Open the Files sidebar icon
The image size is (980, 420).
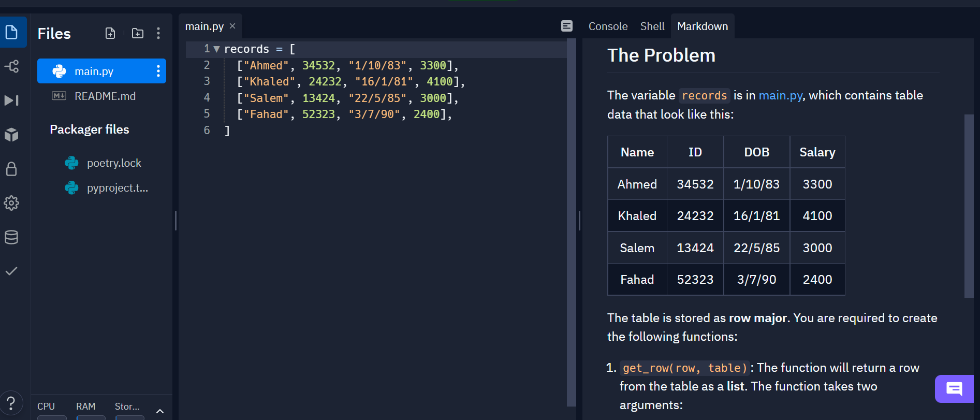[x=11, y=32]
